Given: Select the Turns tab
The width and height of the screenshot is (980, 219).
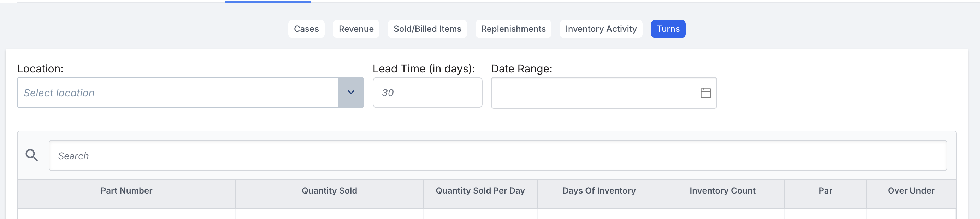Looking at the screenshot, I should (668, 29).
